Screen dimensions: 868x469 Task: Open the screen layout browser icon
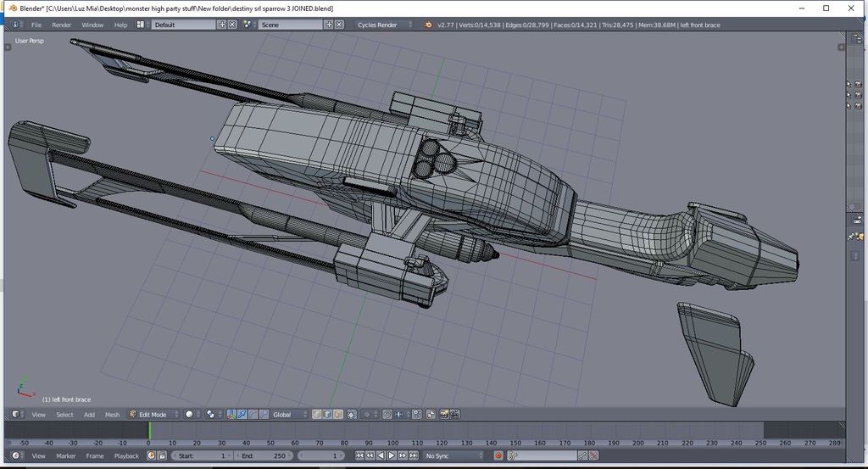coord(142,25)
